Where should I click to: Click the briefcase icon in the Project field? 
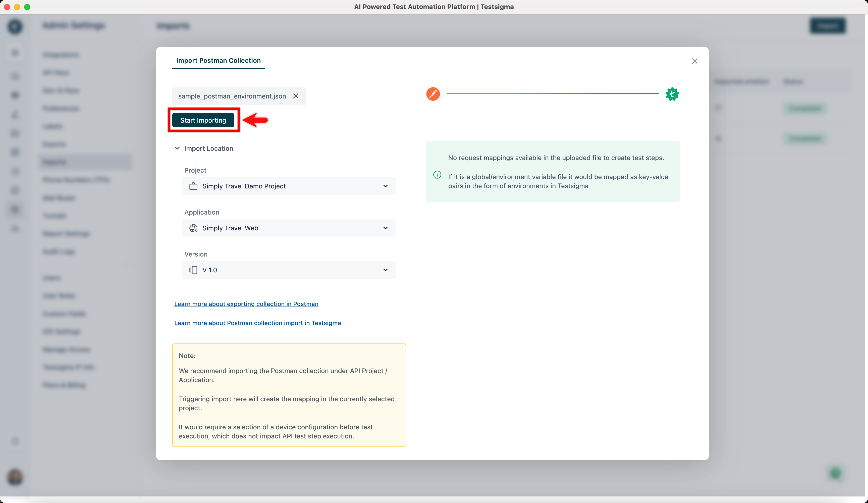193,186
